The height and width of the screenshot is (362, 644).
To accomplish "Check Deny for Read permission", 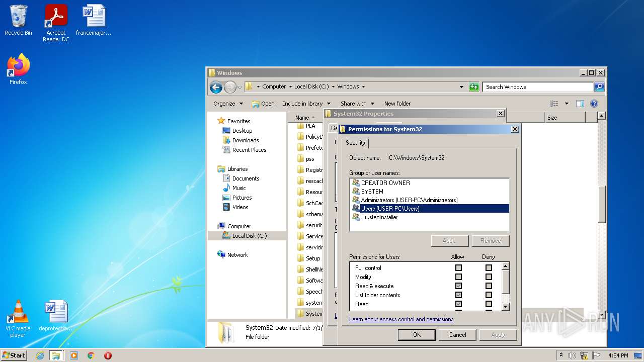I will (489, 304).
